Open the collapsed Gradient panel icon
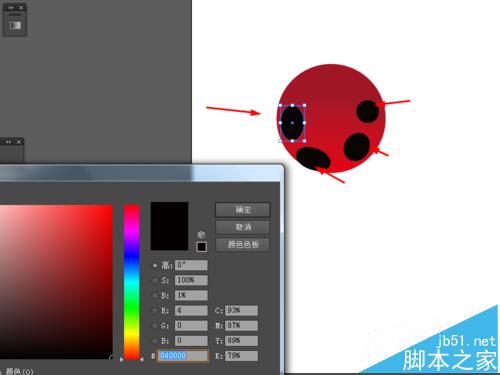 coord(15,25)
